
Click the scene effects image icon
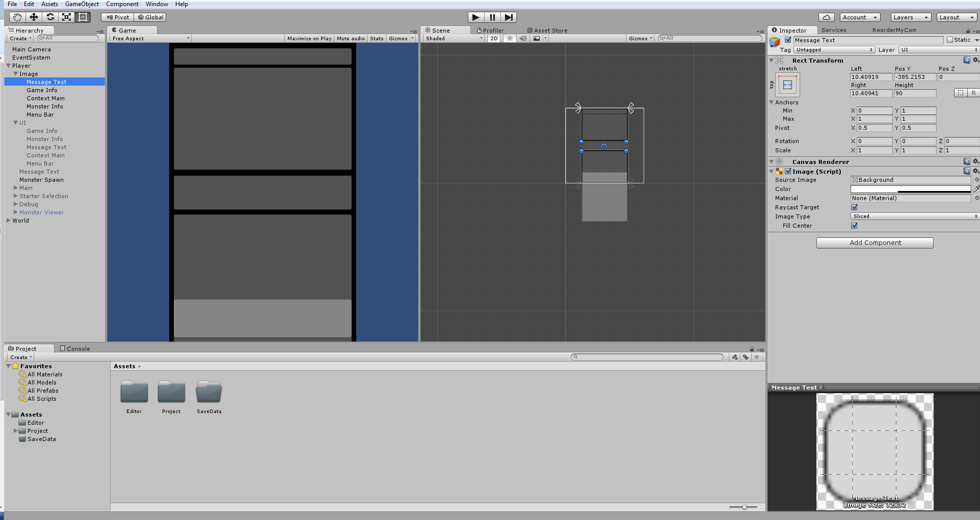[537, 38]
